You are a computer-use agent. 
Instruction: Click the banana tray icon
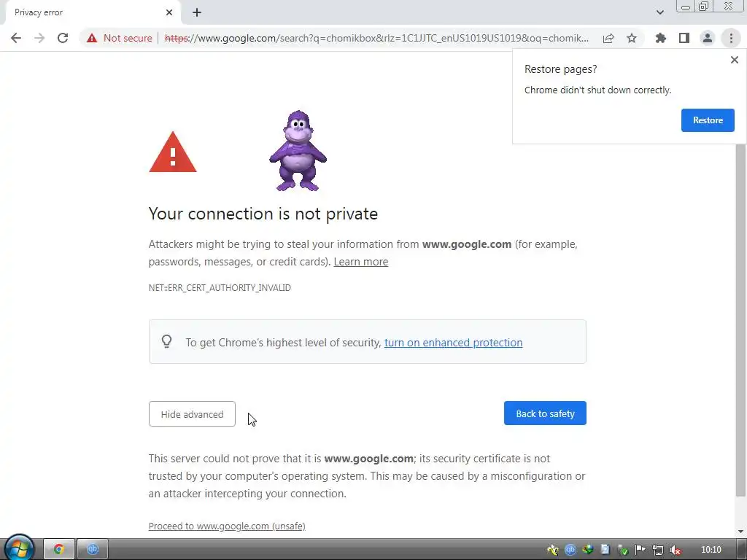point(553,550)
